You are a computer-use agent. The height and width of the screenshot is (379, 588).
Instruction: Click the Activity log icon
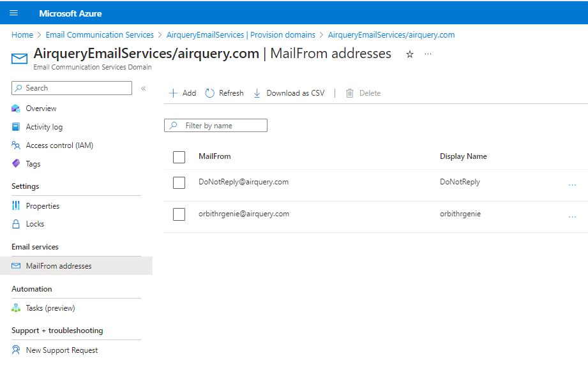(16, 127)
